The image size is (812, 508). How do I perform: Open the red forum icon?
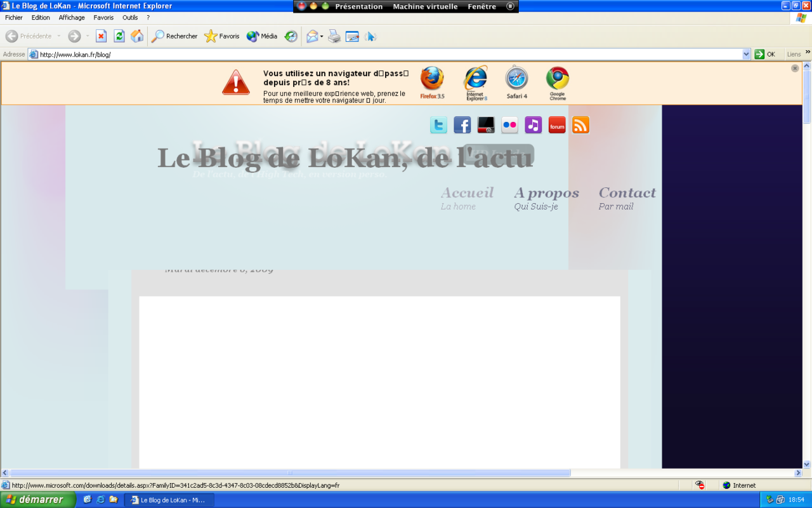(557, 125)
